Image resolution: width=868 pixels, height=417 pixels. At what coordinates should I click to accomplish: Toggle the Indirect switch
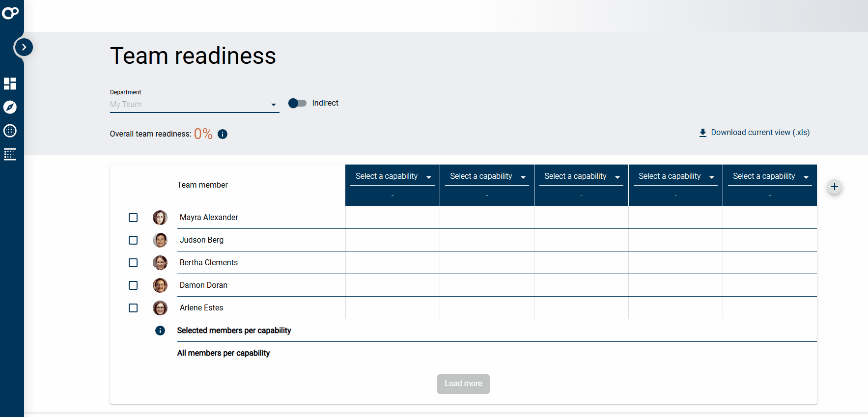click(x=297, y=103)
